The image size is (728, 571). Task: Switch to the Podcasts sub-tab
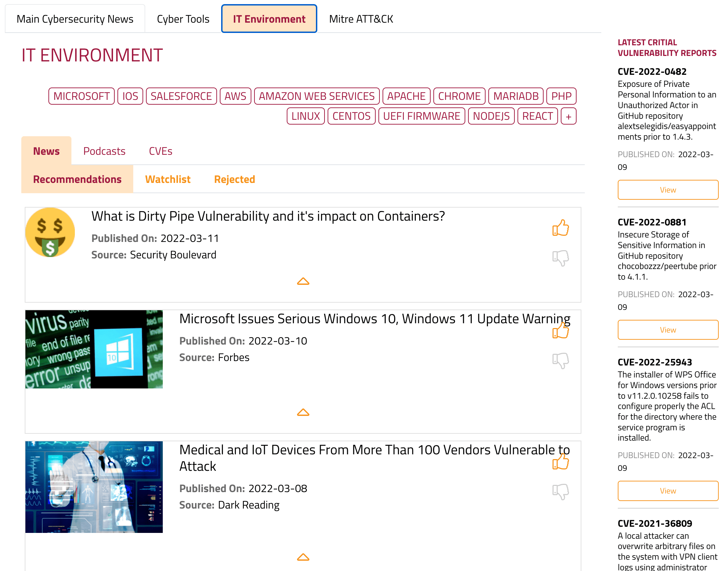104,151
